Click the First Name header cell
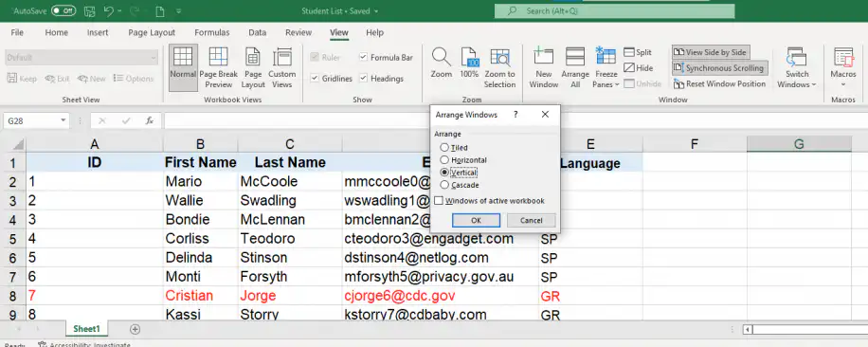Viewport: 868px width, 347px height. [x=200, y=163]
